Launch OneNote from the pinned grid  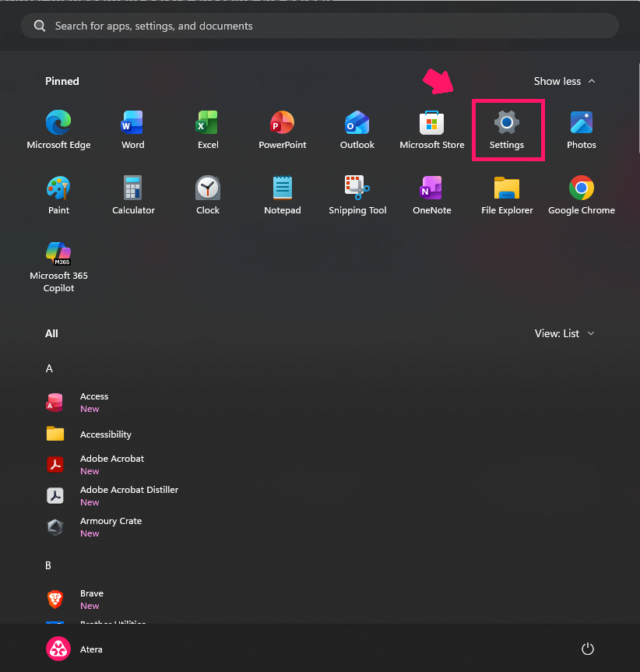[x=432, y=195]
